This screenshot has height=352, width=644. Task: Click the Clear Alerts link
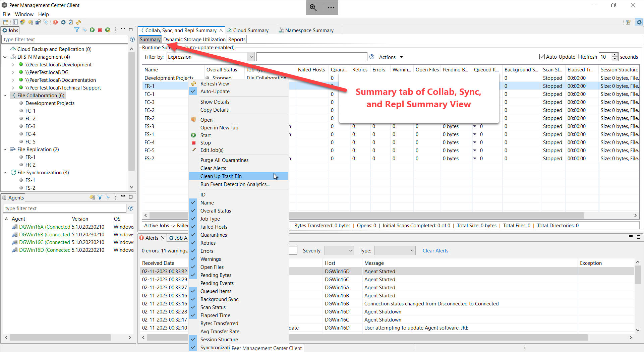(435, 251)
